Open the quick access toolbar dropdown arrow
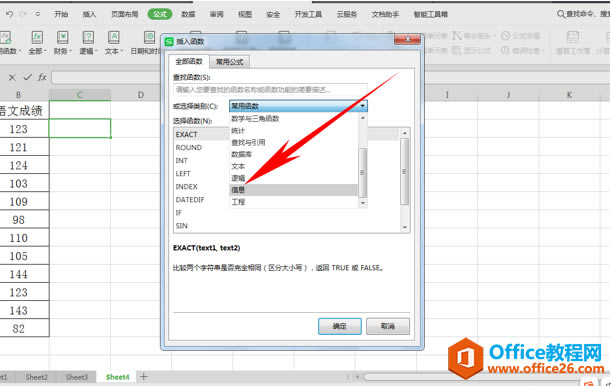Screen dimensions: 611x386 click(x=38, y=14)
